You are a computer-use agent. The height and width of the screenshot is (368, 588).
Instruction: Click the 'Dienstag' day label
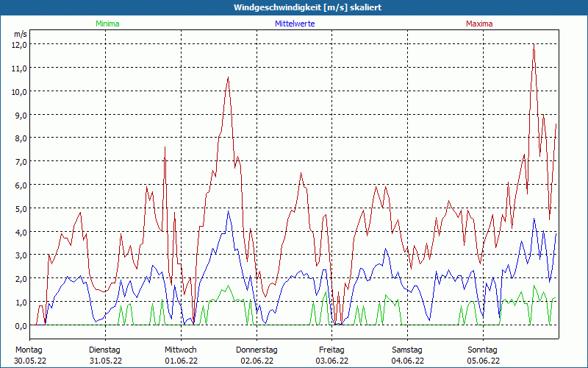point(104,350)
